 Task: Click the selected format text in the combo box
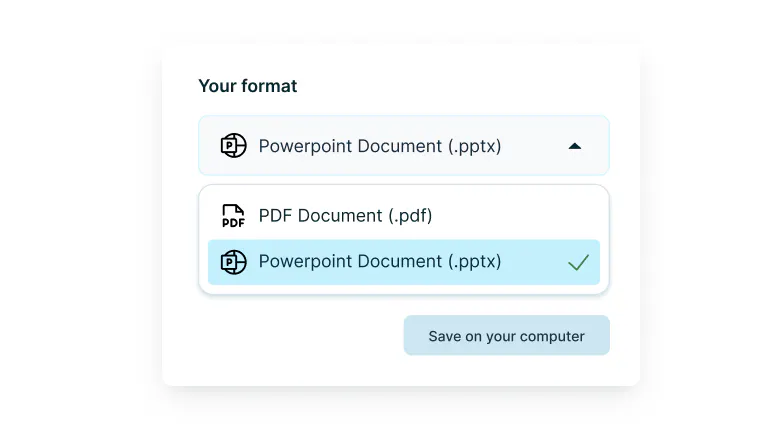coord(380,146)
